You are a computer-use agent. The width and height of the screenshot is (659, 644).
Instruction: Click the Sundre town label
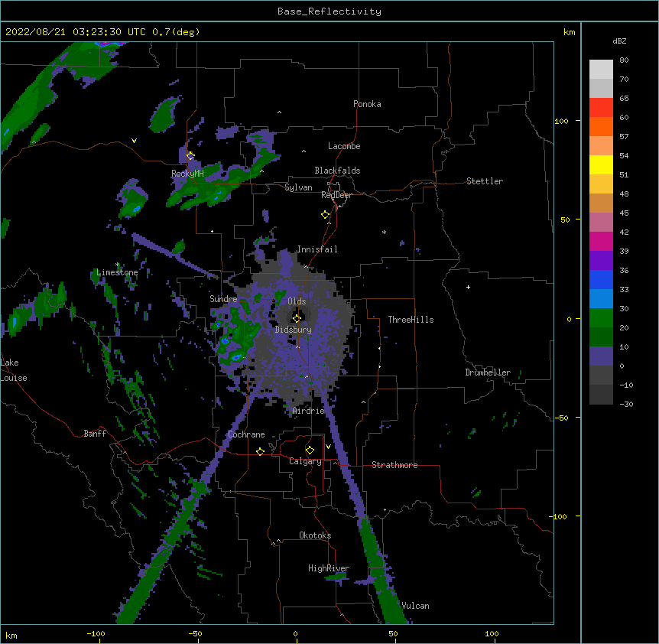click(223, 299)
